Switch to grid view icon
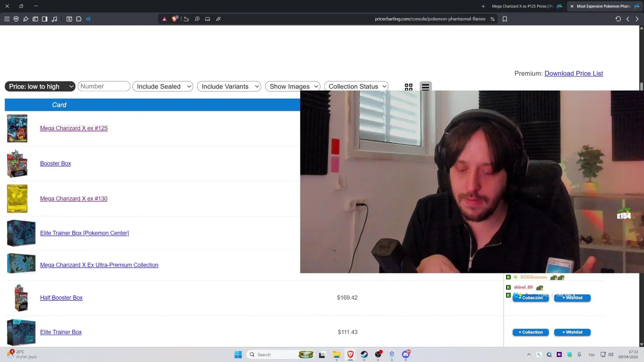This screenshot has height=362, width=644. pos(409,87)
